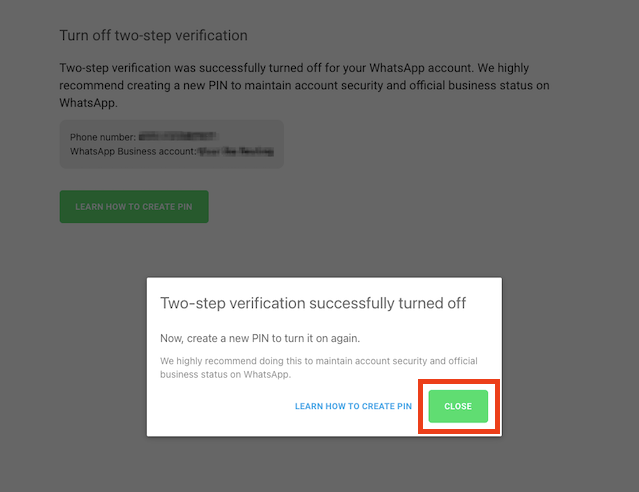Open the blue LEARN HOW TO CREATE PIN link

pos(353,407)
